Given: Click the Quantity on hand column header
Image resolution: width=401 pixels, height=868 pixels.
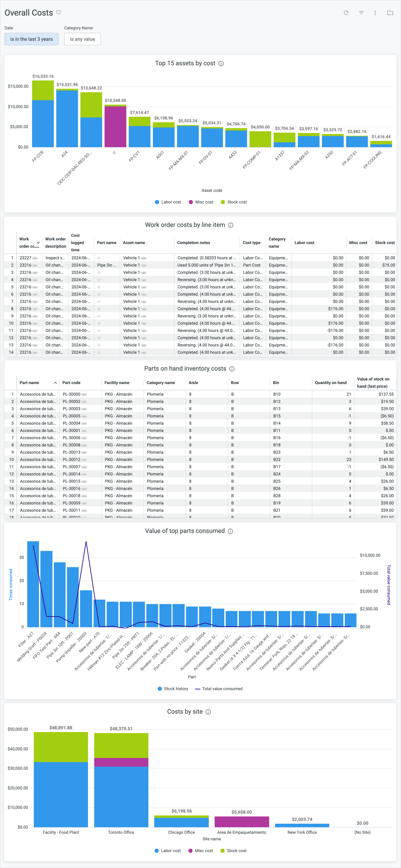Looking at the screenshot, I should click(331, 383).
